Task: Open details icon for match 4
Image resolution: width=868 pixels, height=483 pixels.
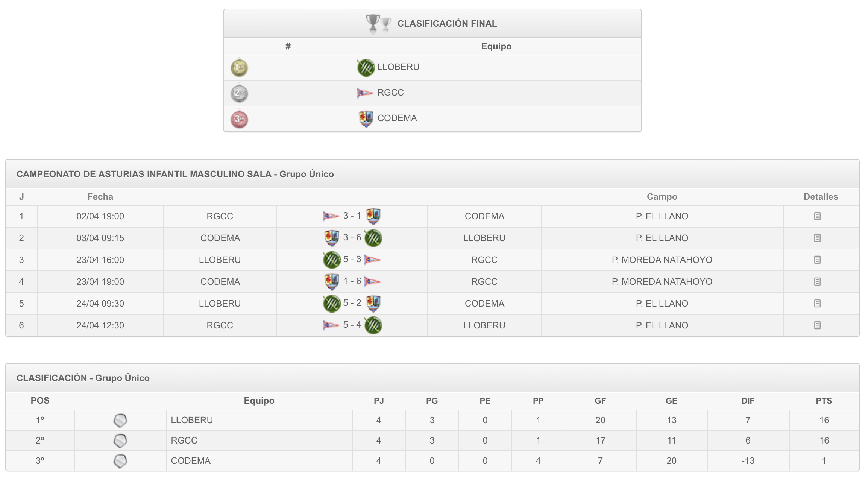Action: (817, 282)
